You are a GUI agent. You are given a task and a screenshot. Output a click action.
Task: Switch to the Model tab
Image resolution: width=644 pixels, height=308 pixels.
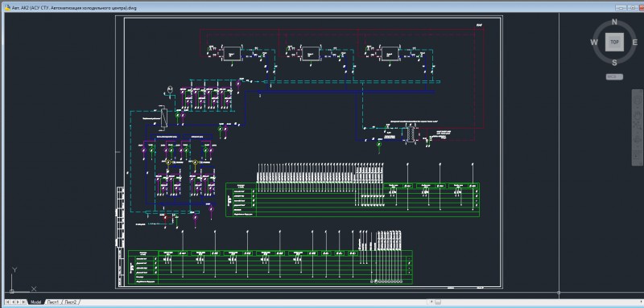(x=35, y=302)
